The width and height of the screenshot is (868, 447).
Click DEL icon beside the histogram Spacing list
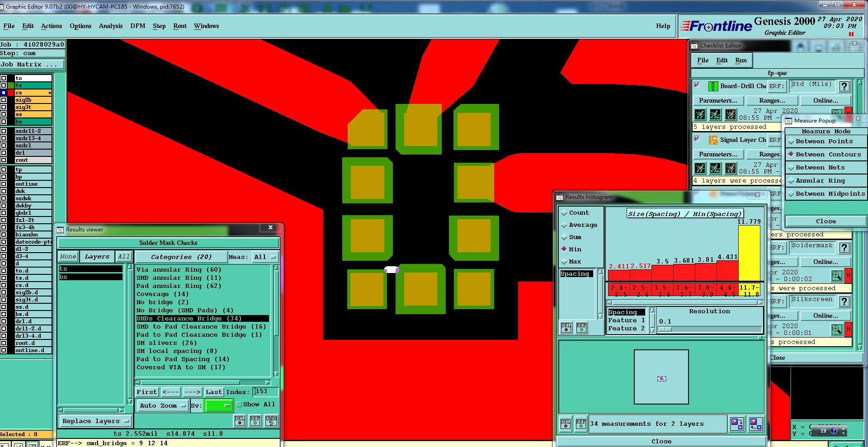click(x=566, y=328)
